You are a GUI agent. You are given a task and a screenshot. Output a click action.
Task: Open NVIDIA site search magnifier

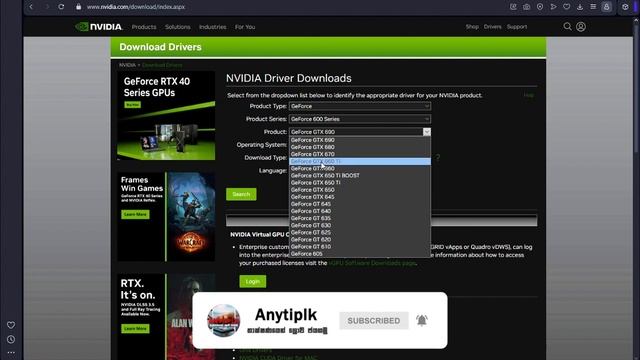567,27
